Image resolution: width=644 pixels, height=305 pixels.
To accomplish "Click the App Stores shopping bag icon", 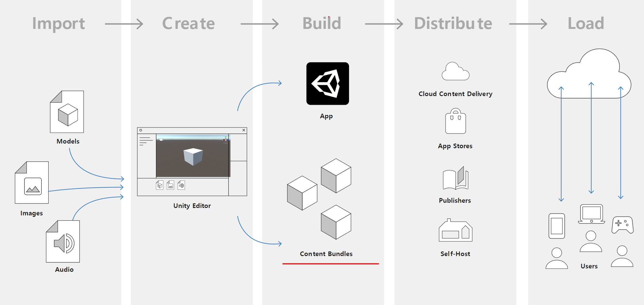I will pos(455,121).
